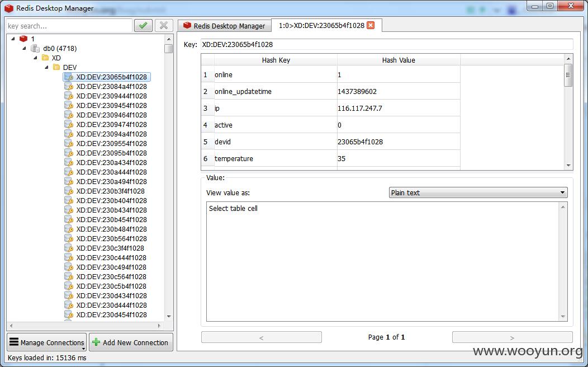Click the key search input field
The height and width of the screenshot is (367, 588).
tap(69, 26)
